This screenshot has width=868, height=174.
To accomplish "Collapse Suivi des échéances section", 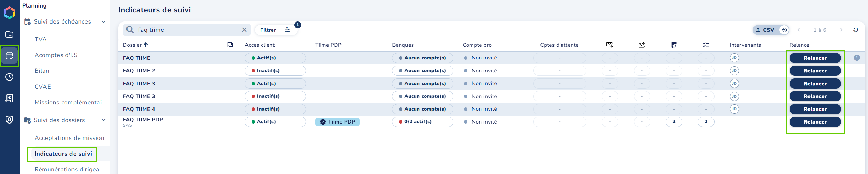I will [103, 22].
